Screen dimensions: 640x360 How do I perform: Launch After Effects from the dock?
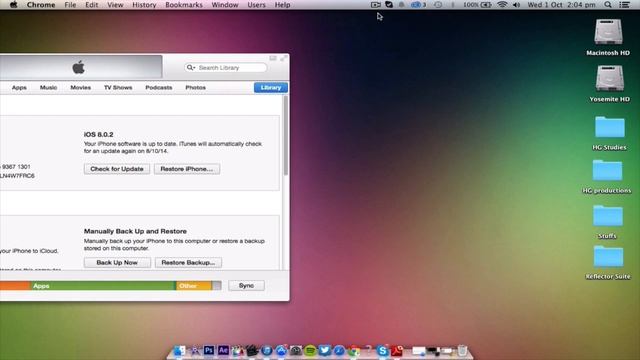point(223,350)
